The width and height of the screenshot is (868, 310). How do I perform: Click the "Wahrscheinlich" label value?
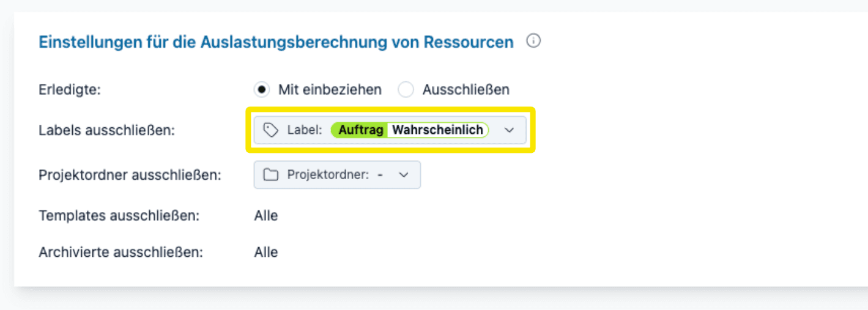coord(437,130)
